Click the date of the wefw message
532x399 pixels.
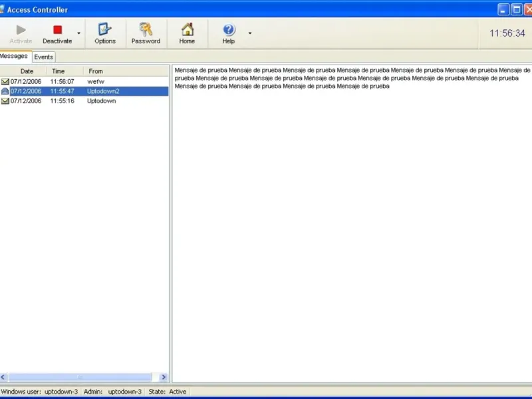pyautogui.click(x=26, y=81)
